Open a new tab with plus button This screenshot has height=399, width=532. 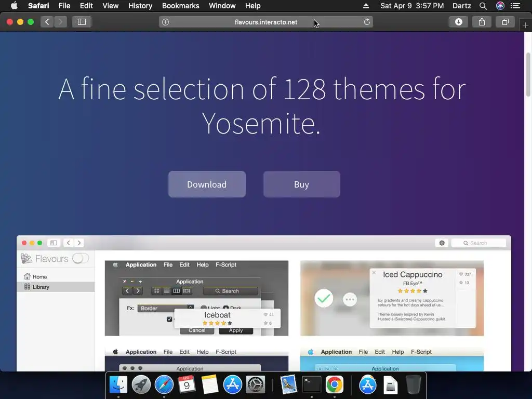[525, 25]
